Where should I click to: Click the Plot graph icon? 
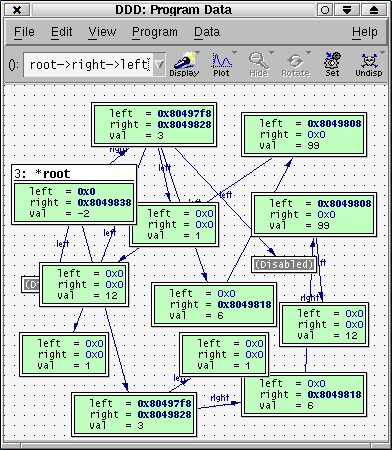tap(222, 61)
